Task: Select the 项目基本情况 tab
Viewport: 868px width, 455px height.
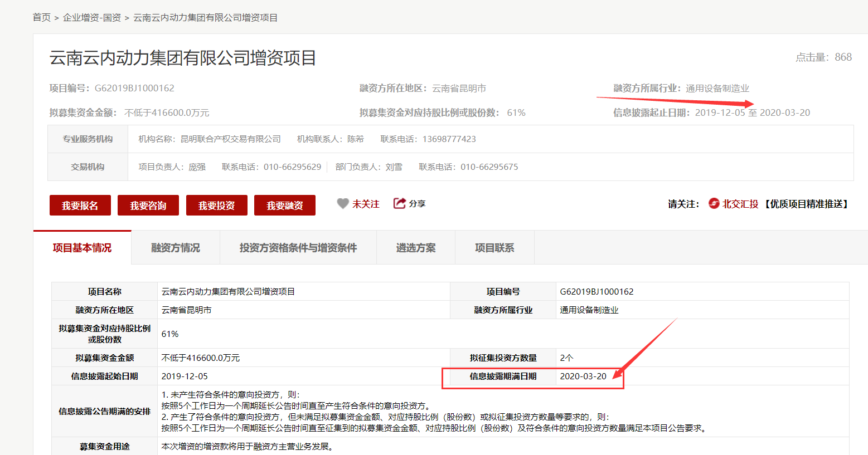Action: point(82,248)
